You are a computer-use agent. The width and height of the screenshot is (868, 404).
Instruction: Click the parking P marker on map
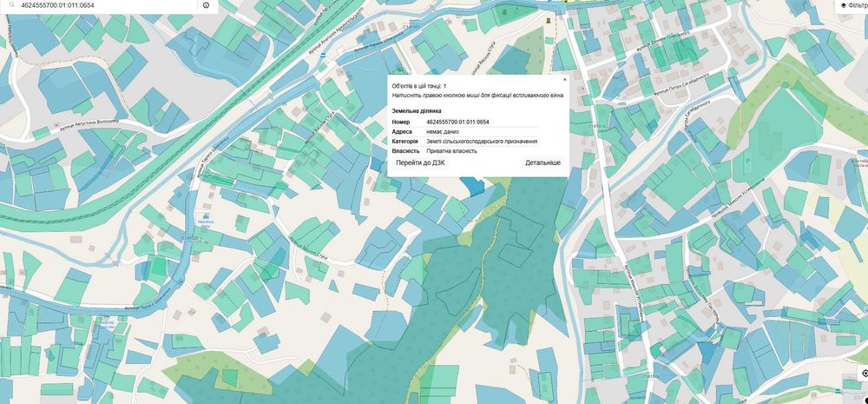click(x=748, y=161)
